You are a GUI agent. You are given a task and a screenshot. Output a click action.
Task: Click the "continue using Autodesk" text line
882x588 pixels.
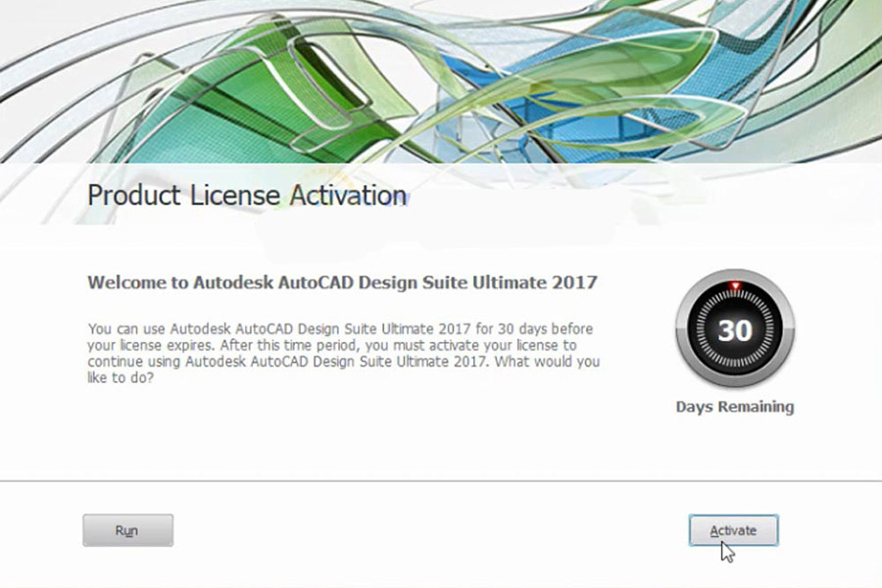(343, 362)
